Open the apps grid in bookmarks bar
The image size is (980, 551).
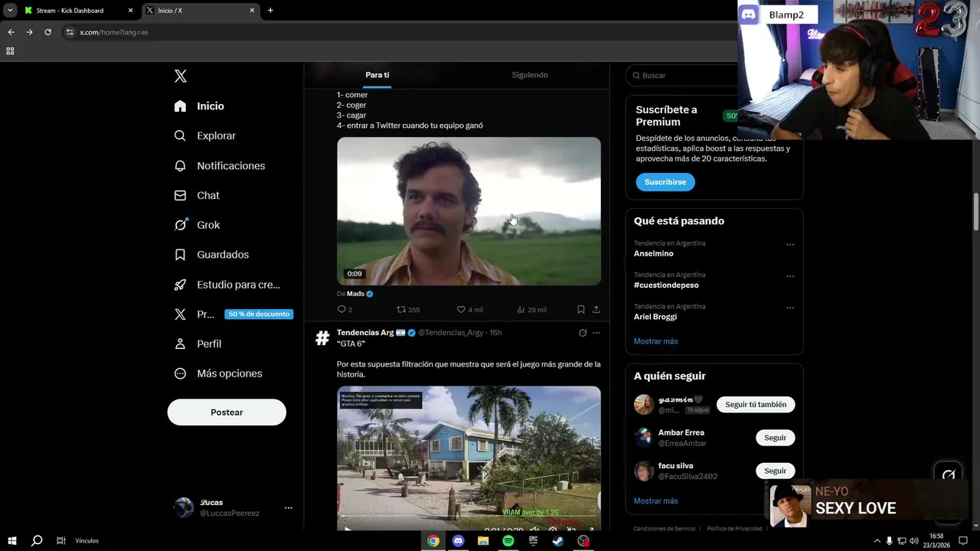pyautogui.click(x=10, y=51)
